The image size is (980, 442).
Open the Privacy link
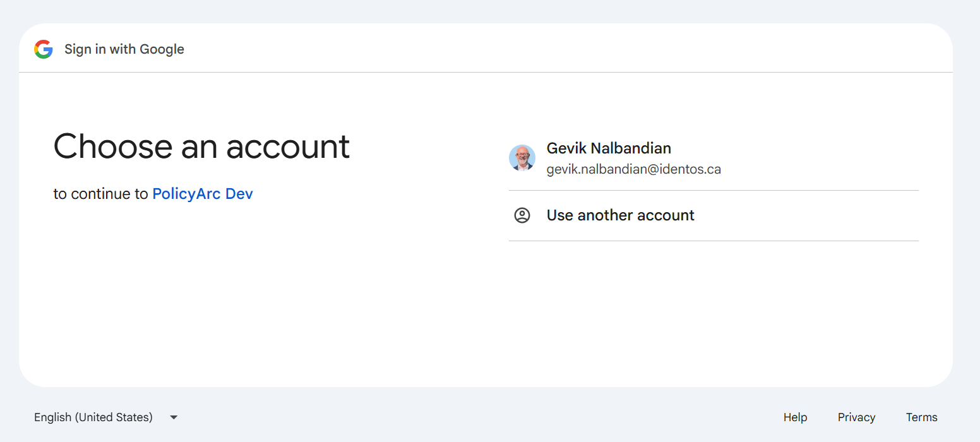[x=856, y=417]
